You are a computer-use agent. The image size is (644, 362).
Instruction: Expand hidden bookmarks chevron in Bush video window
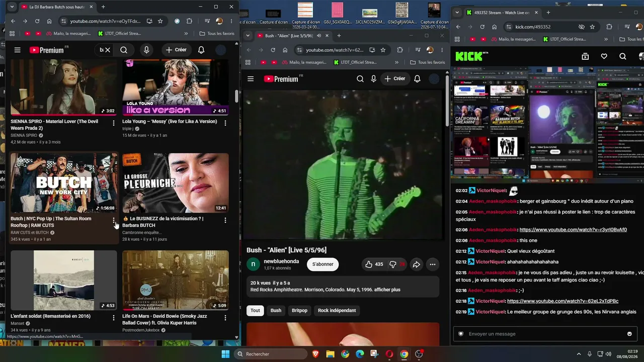click(x=396, y=62)
